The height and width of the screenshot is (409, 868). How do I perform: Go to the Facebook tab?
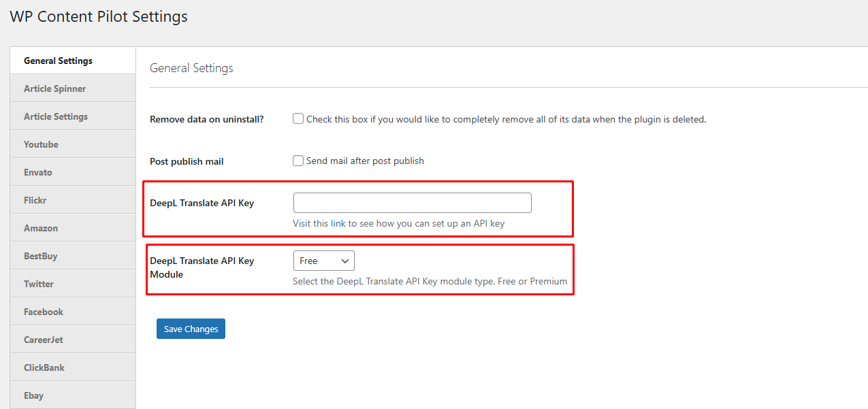tap(73, 312)
